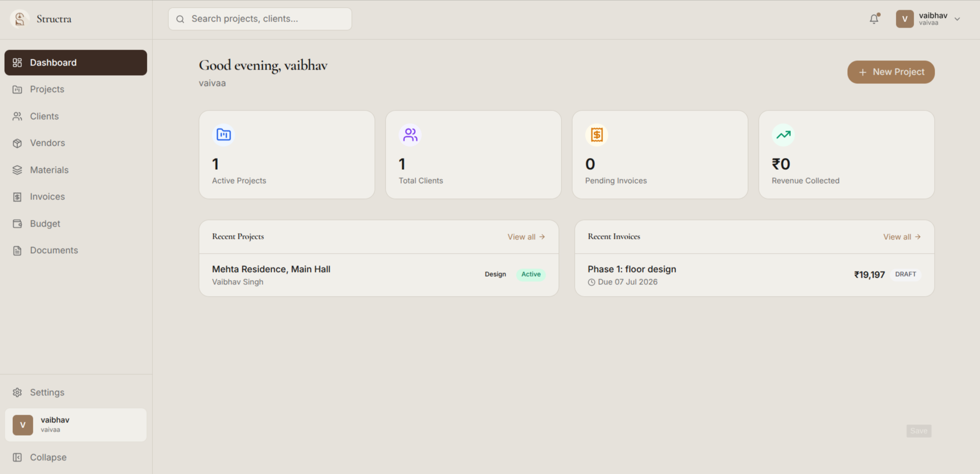Open the Mehta Residence, Main Hall project
The height and width of the screenshot is (474, 980).
pos(379,275)
